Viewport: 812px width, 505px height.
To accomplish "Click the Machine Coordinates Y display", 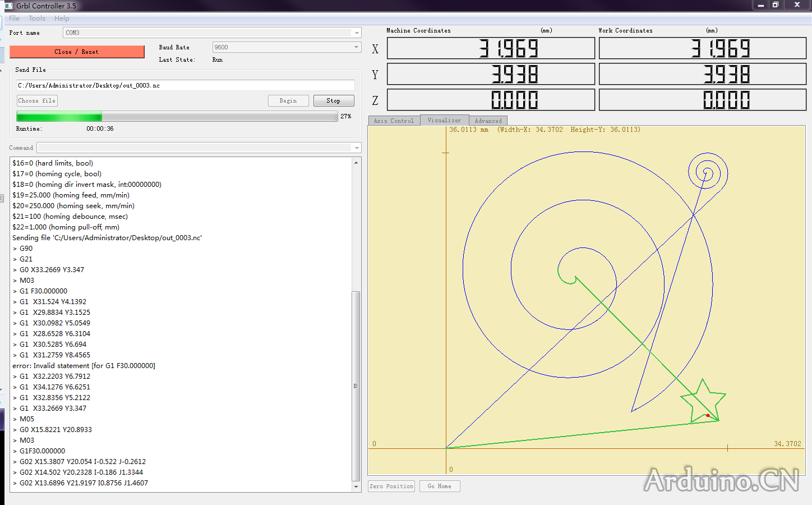I will (x=491, y=74).
